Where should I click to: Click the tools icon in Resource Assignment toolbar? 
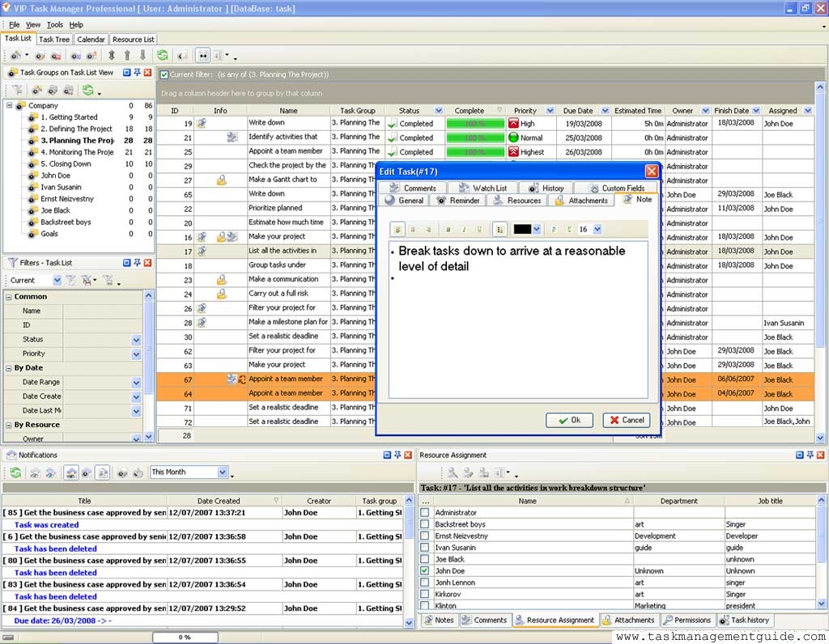tap(453, 472)
